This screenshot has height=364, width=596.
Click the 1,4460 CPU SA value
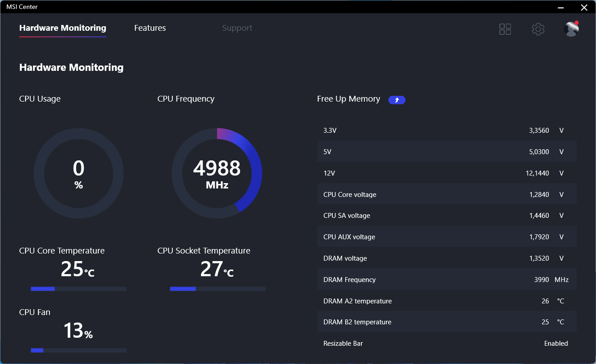tap(539, 216)
